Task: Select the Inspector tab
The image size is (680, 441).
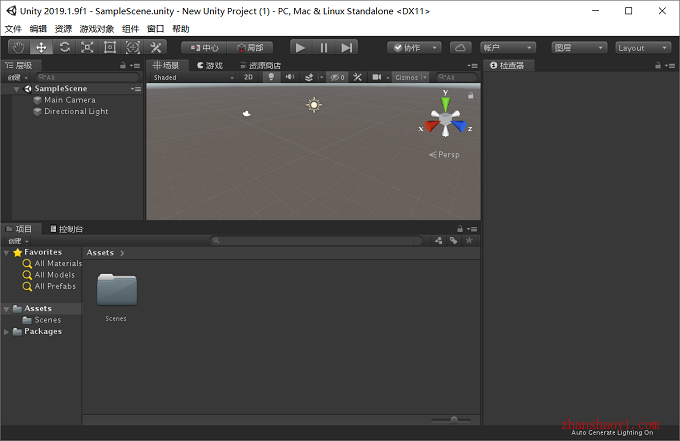Action: (507, 65)
